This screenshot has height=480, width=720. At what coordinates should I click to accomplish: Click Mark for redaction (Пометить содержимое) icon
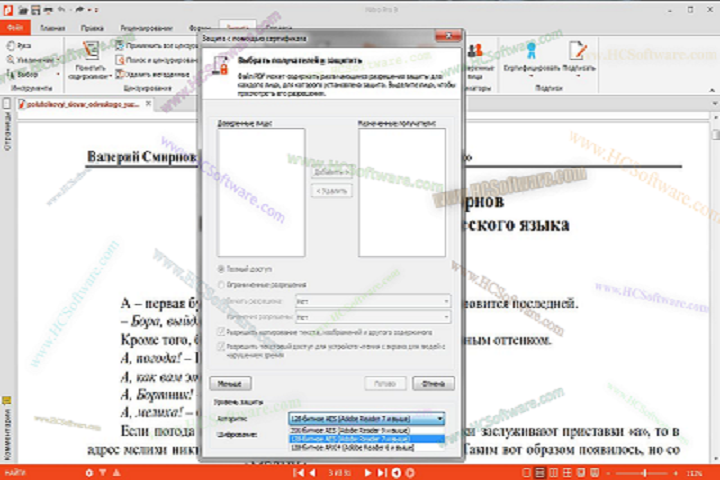90,50
